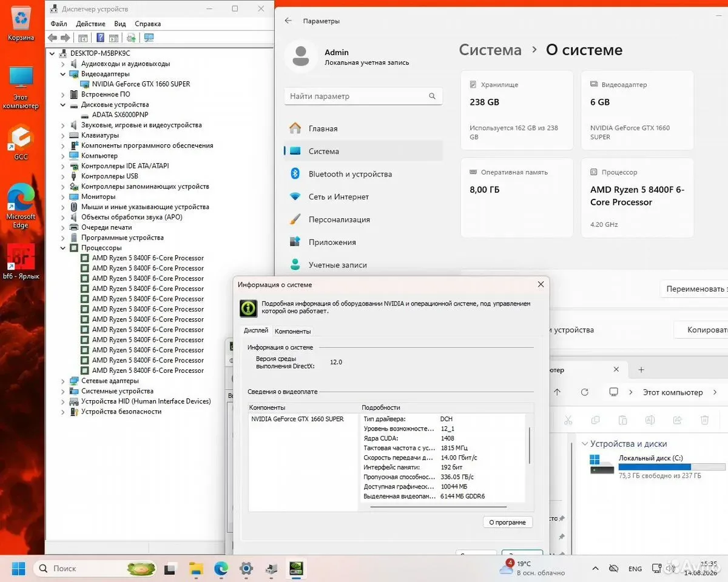Viewport: 728px width, 582px height.
Task: Switch to the Дисплей tab in NVIDIA dialog
Action: pos(256,330)
